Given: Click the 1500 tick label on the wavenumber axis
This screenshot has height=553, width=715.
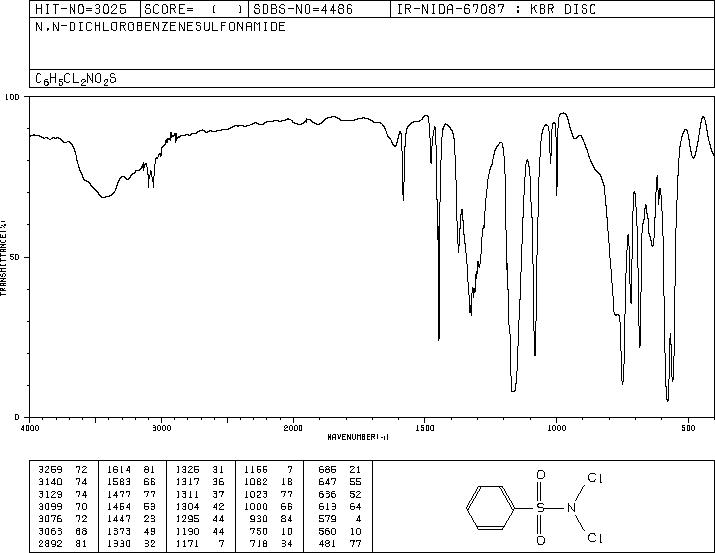Looking at the screenshot, I should 425,428.
